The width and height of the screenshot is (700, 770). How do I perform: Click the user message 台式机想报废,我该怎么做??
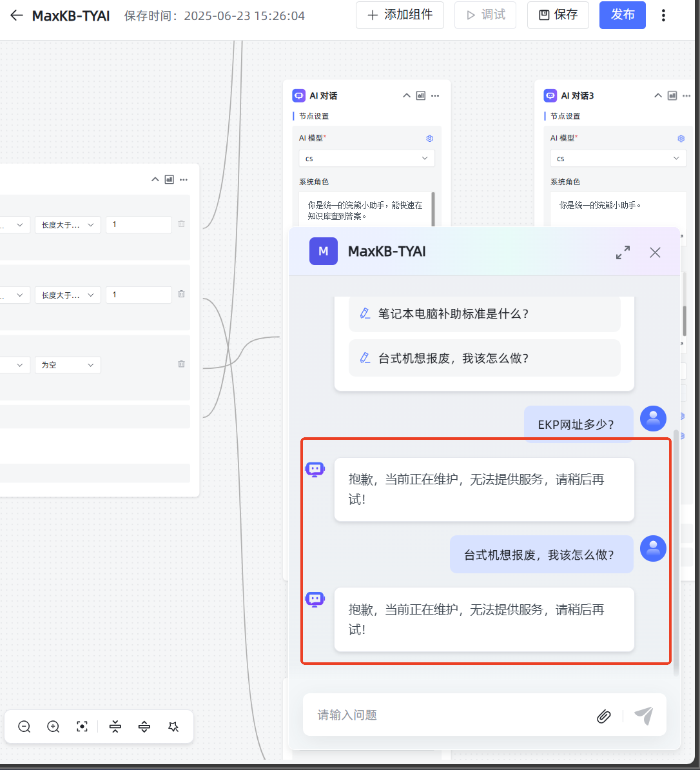click(x=541, y=555)
